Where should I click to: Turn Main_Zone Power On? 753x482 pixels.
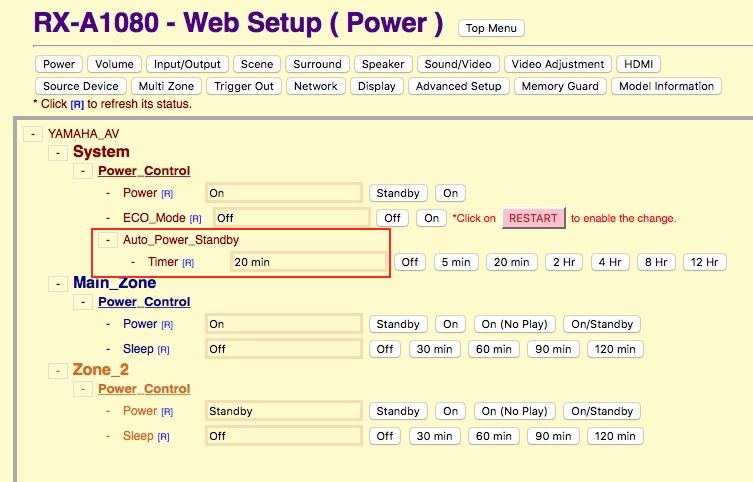pyautogui.click(x=450, y=324)
